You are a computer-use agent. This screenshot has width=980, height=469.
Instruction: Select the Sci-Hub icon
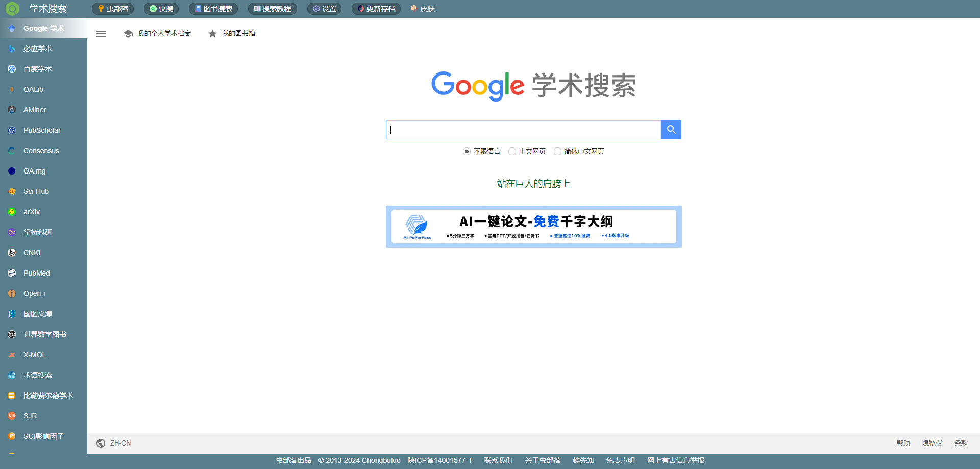(x=12, y=191)
